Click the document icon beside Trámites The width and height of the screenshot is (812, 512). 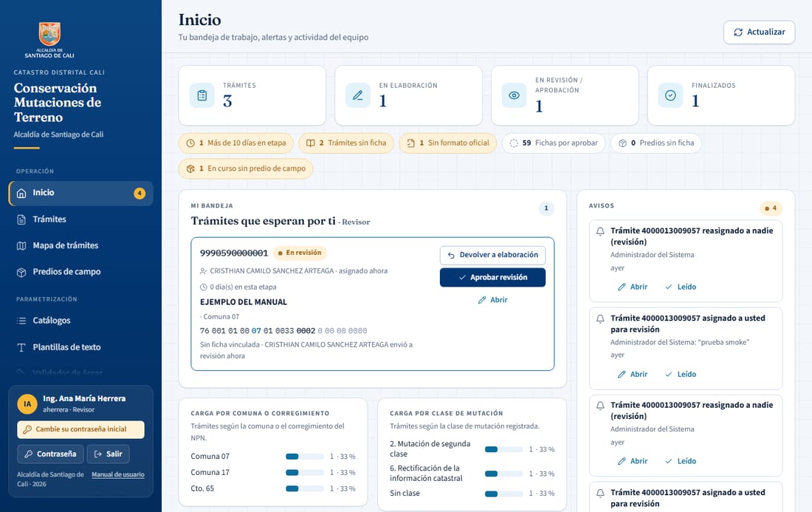[21, 219]
